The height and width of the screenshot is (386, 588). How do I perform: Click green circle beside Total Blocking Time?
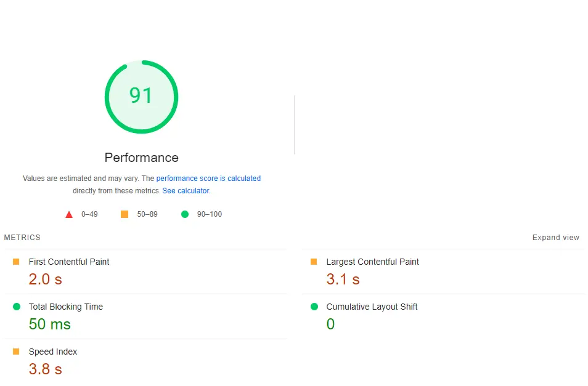pyautogui.click(x=16, y=307)
